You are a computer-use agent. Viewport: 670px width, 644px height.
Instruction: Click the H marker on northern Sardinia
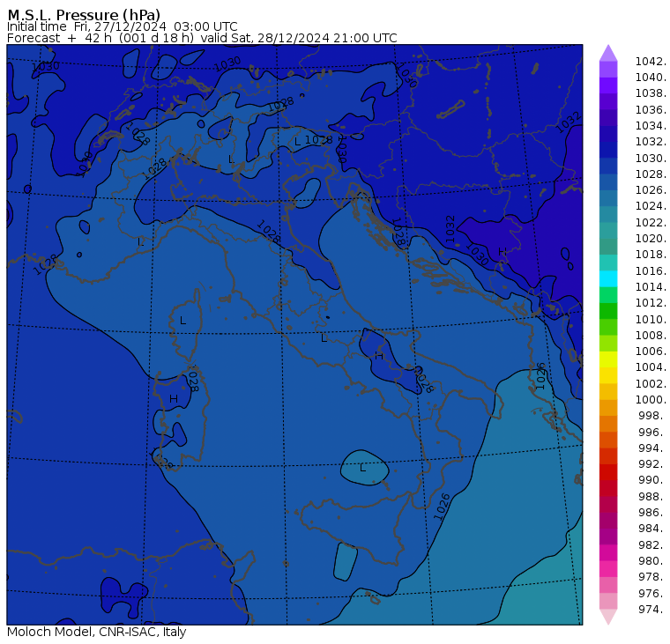(x=174, y=399)
